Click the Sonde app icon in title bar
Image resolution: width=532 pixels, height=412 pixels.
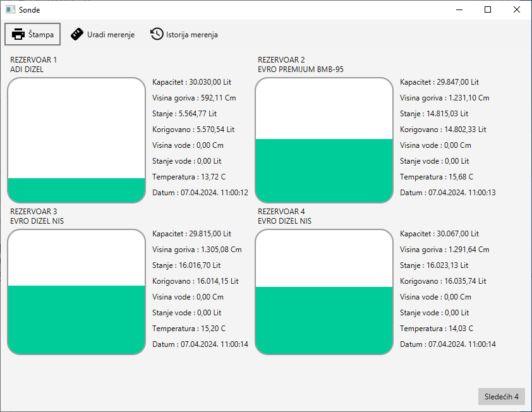point(10,9)
